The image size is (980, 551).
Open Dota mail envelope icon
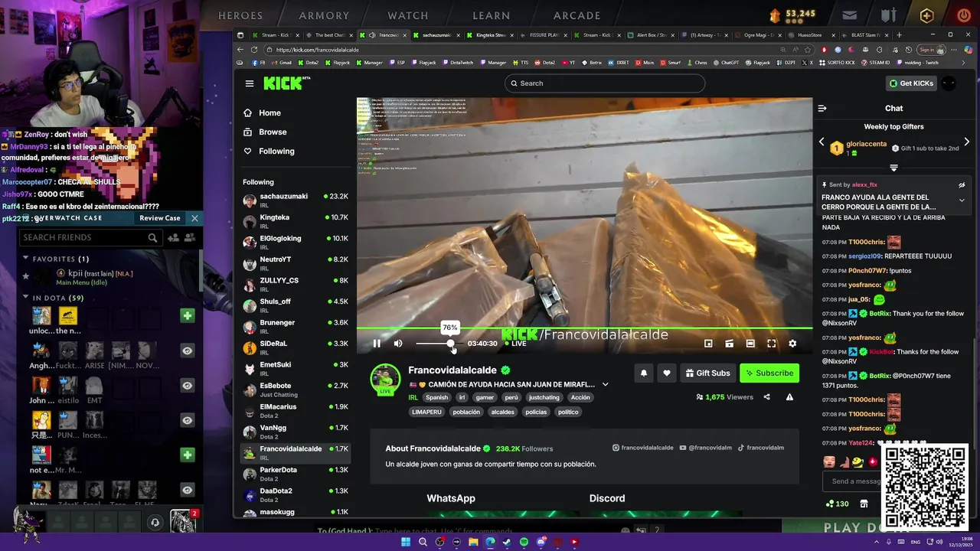click(x=850, y=15)
